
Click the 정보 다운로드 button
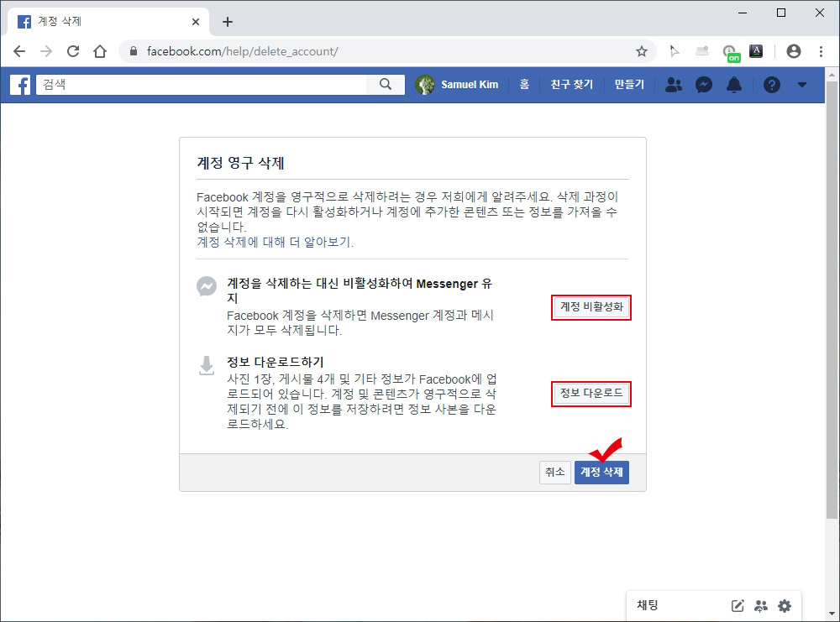coord(591,394)
